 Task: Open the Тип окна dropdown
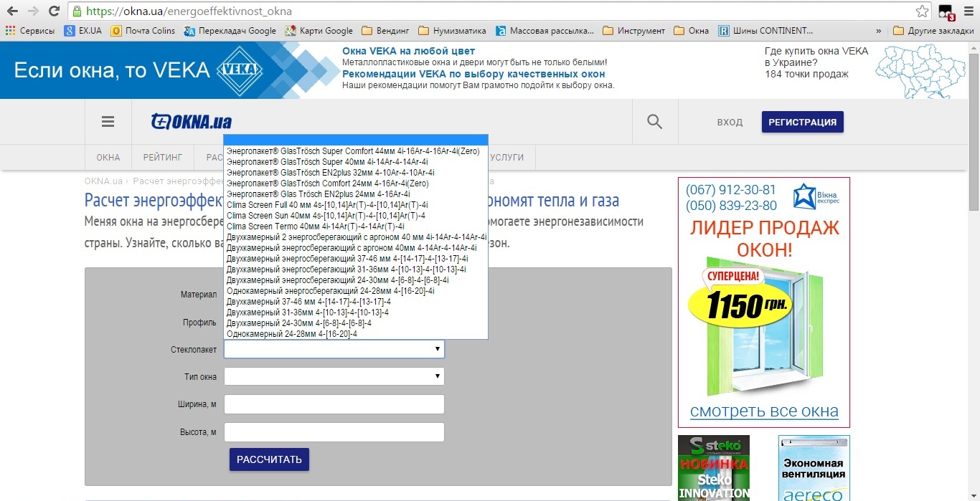334,376
